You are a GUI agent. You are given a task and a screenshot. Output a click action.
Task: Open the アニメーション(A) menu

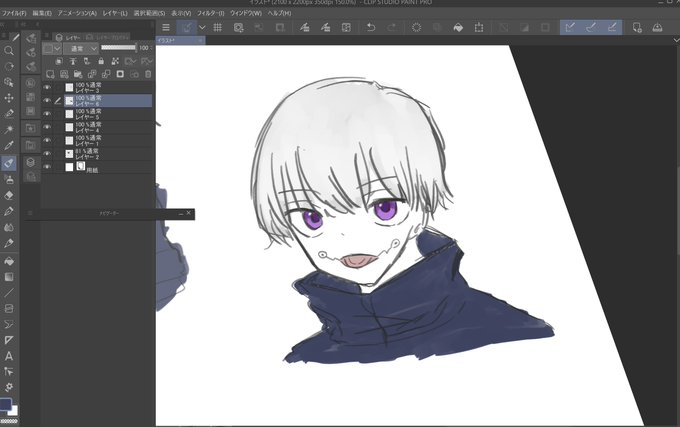[77, 13]
